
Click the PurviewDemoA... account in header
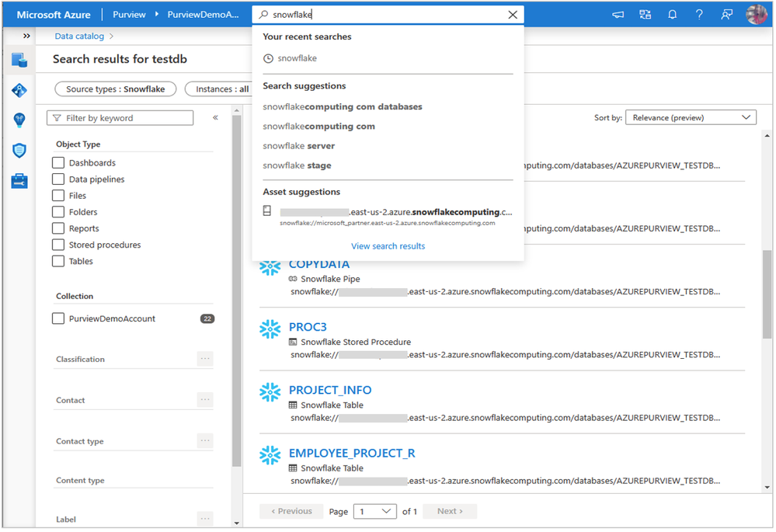[x=203, y=15]
